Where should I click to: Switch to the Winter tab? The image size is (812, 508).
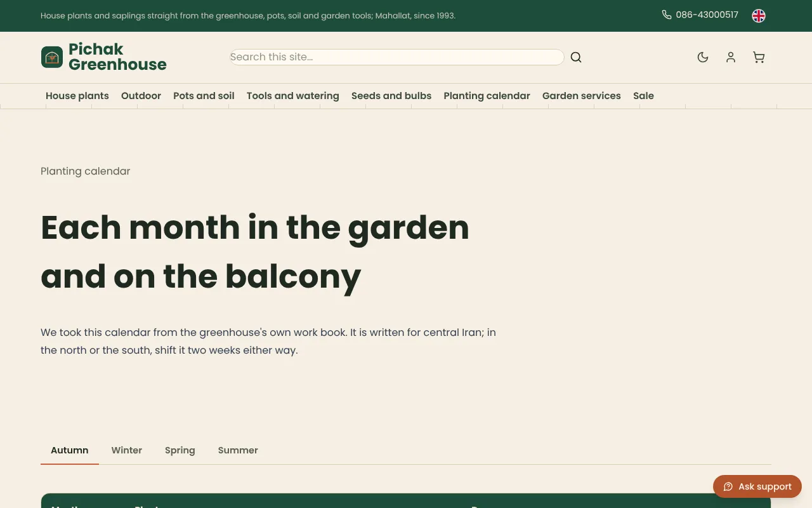pyautogui.click(x=127, y=450)
